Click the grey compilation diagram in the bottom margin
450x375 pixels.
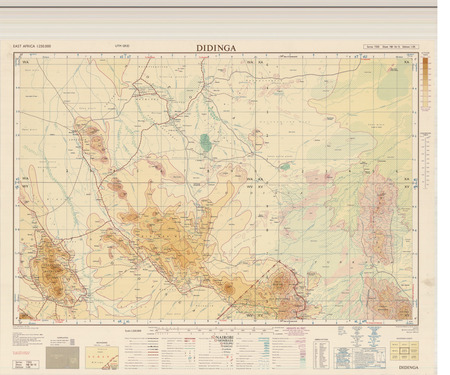[x=63, y=358]
